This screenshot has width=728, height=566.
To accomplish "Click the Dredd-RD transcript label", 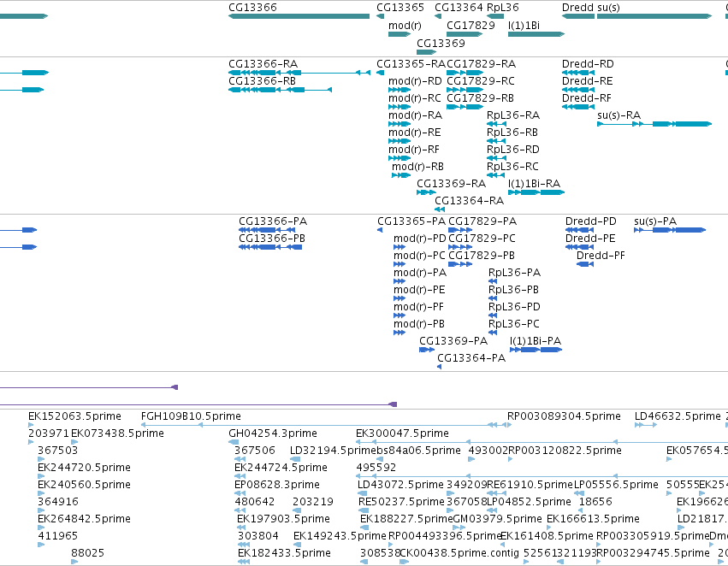I will pos(588,64).
